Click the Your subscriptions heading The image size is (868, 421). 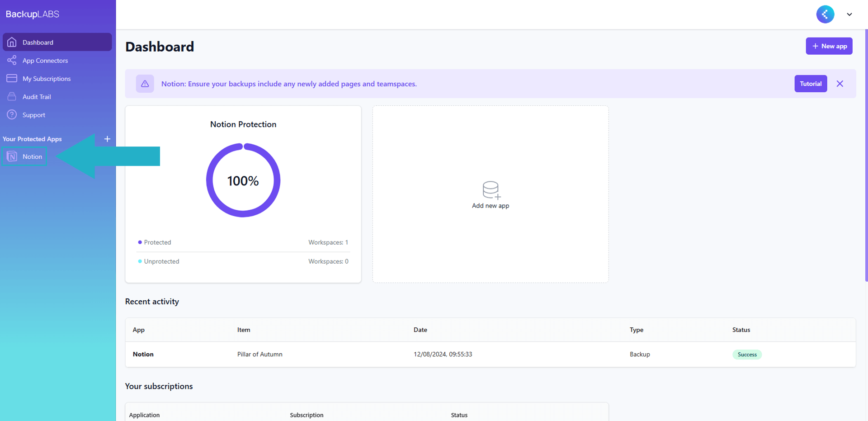(159, 386)
